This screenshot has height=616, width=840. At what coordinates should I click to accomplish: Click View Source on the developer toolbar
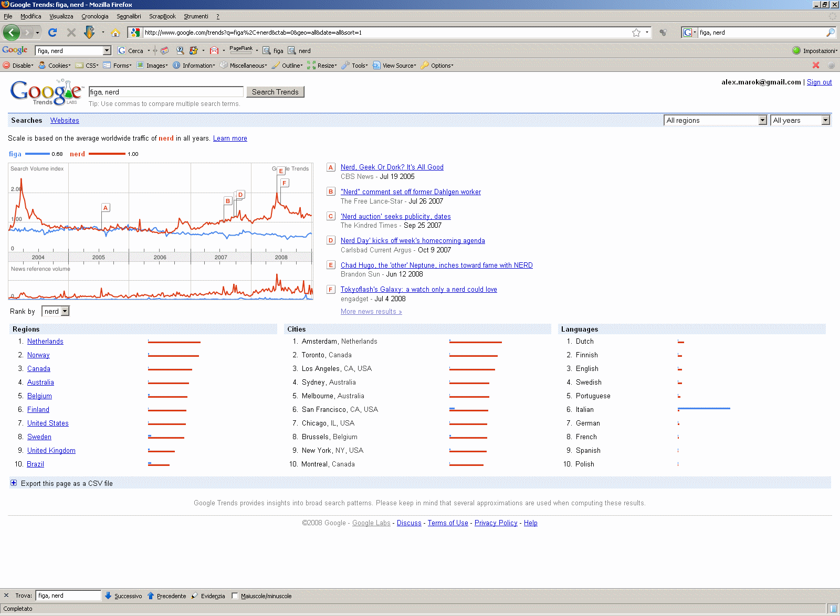click(394, 66)
